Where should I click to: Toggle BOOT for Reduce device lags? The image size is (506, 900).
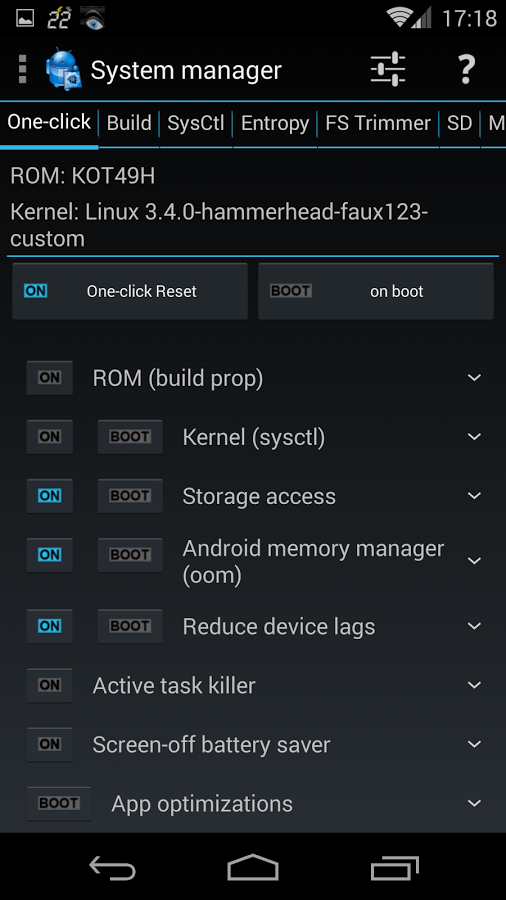130,626
